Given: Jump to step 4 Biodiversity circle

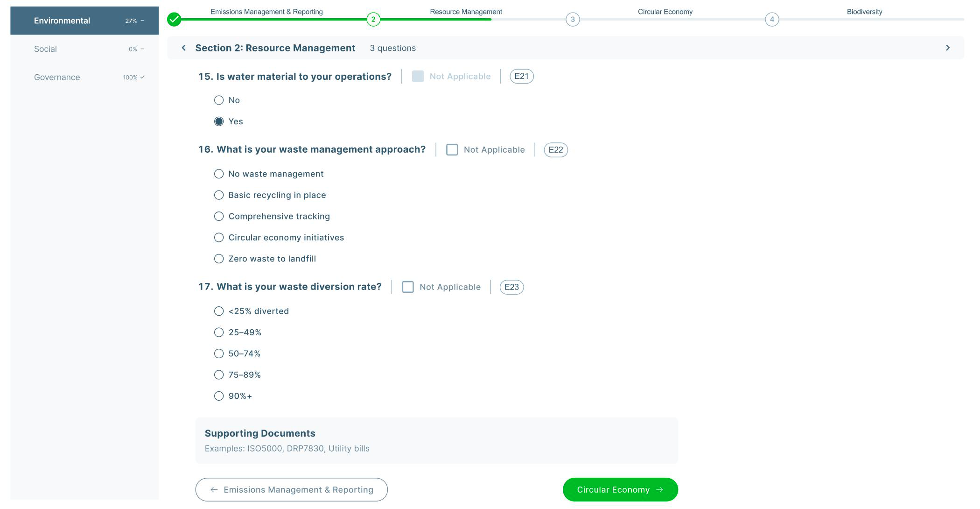Looking at the screenshot, I should (x=772, y=19).
